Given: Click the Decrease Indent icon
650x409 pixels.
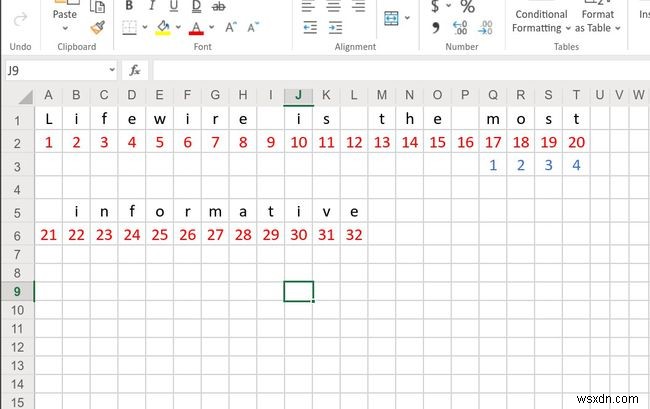Looking at the screenshot, I should tap(310, 28).
